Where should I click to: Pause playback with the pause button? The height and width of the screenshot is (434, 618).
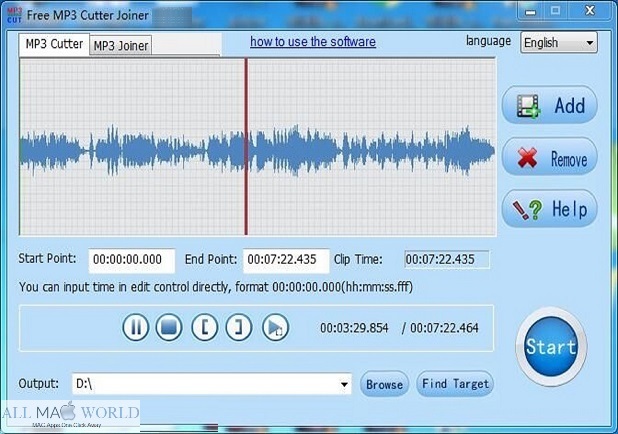(136, 327)
